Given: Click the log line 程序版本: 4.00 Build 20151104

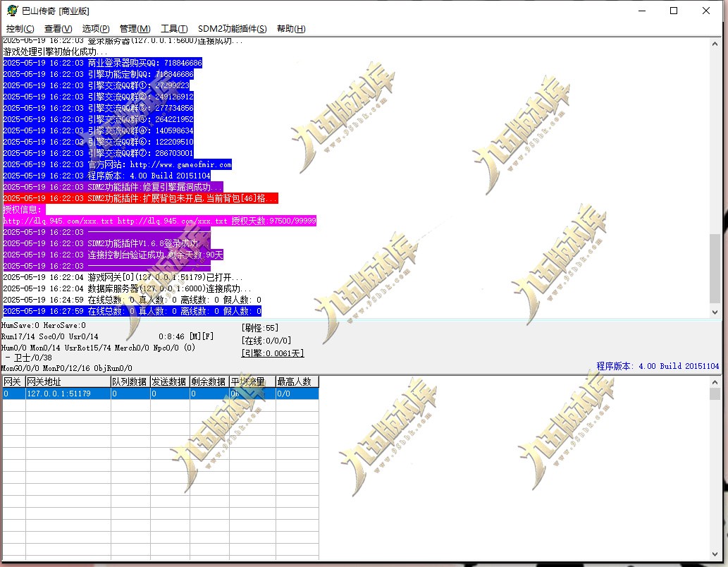Looking at the screenshot, I should (107, 176).
